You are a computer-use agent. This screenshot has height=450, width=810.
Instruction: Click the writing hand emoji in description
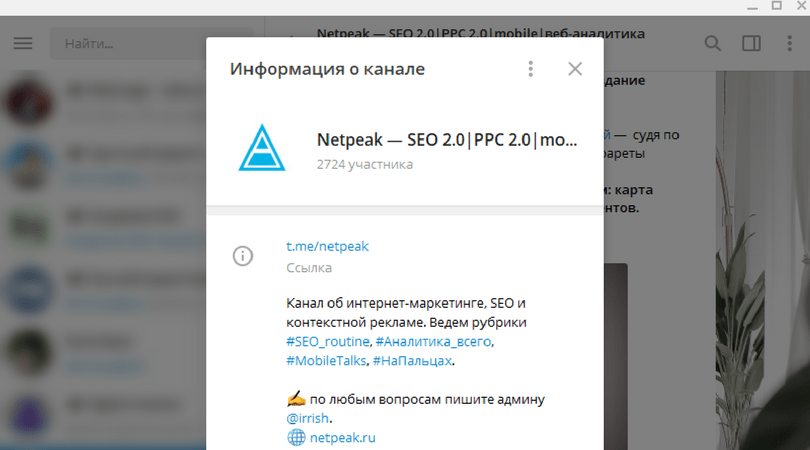coord(297,399)
